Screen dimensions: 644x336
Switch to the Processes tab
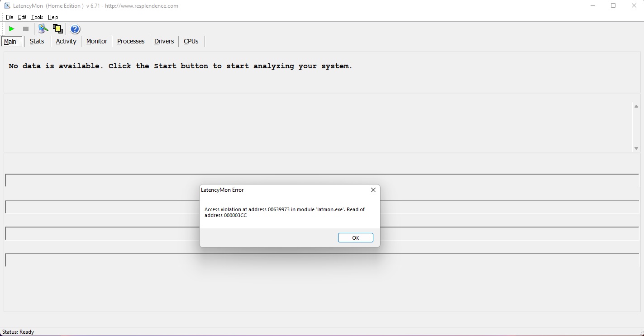(131, 41)
